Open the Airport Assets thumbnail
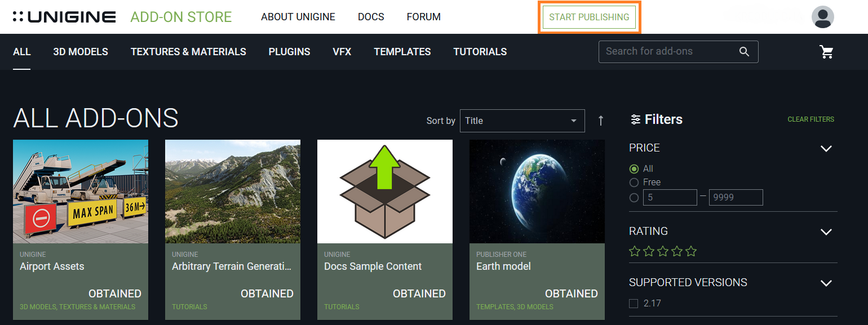Image resolution: width=868 pixels, height=325 pixels. 81,192
